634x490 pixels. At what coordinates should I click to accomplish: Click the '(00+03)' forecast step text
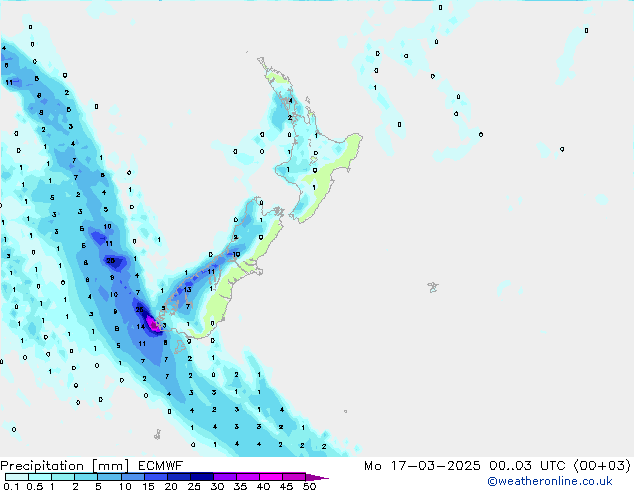pyautogui.click(x=602, y=466)
